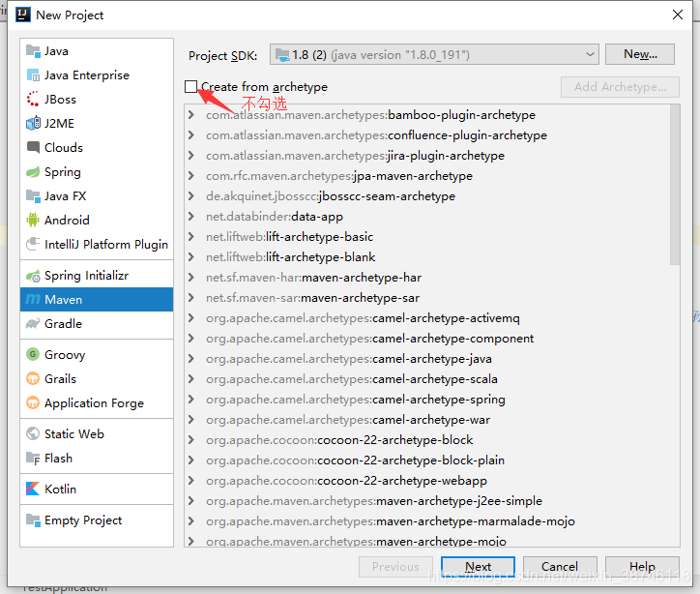Click the Flash folder icon
Image resolution: width=700 pixels, height=594 pixels.
click(x=33, y=459)
